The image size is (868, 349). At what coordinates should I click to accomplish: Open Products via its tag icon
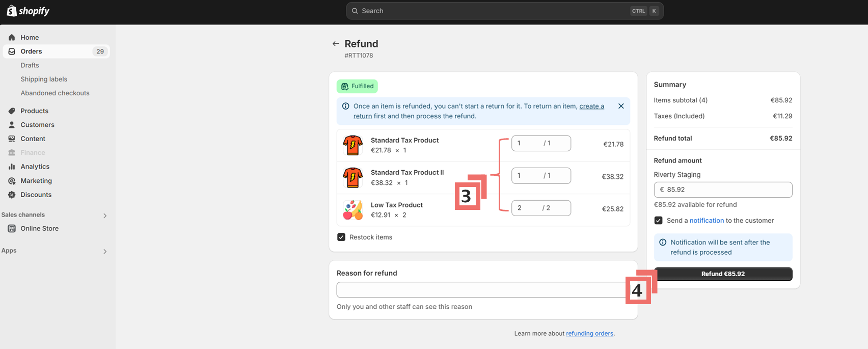pyautogui.click(x=12, y=111)
